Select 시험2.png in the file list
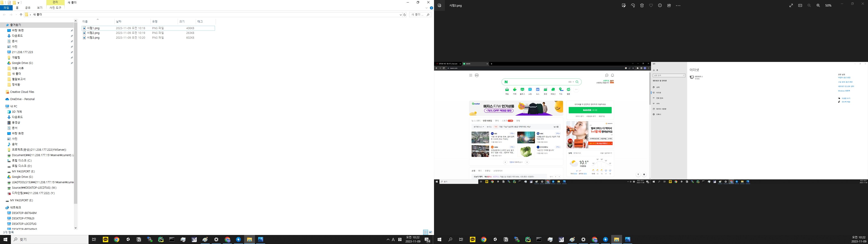 pyautogui.click(x=93, y=33)
